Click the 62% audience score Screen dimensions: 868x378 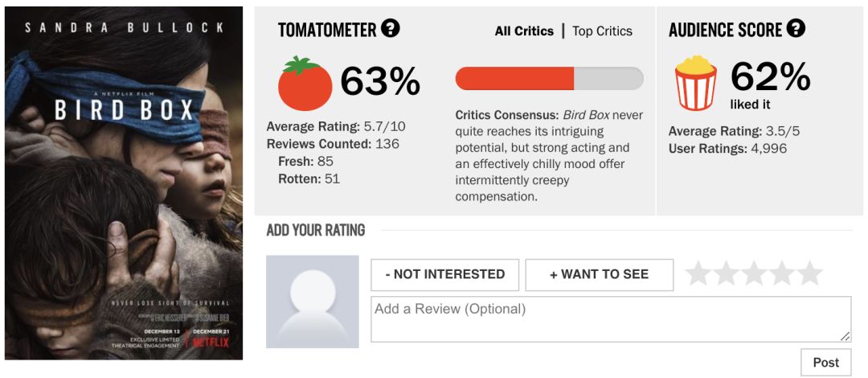[x=770, y=77]
